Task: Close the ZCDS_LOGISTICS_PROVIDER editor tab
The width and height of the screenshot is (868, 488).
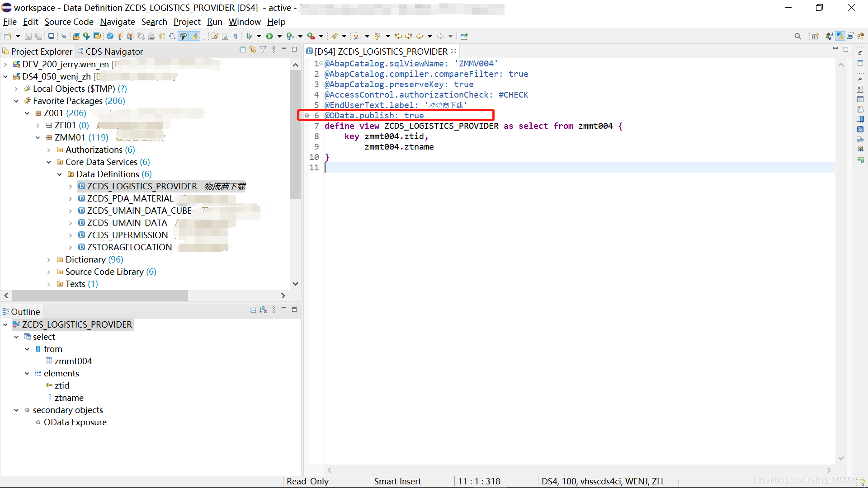Action: (x=453, y=51)
